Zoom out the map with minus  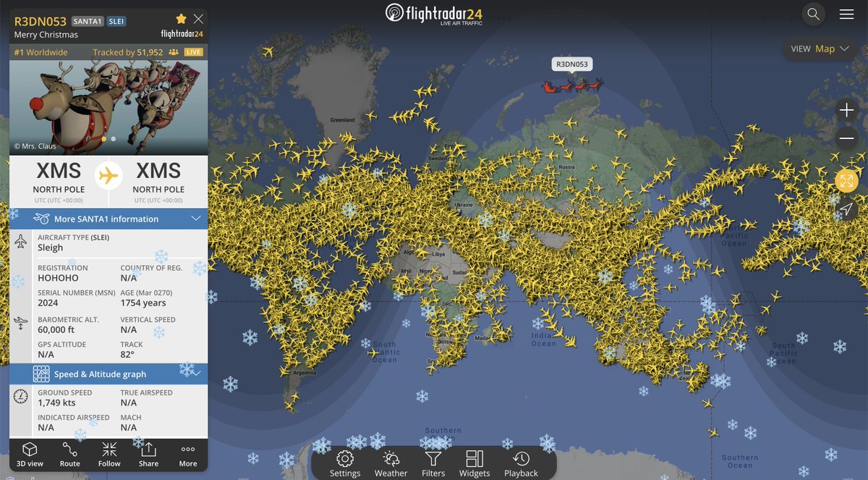pos(846,138)
